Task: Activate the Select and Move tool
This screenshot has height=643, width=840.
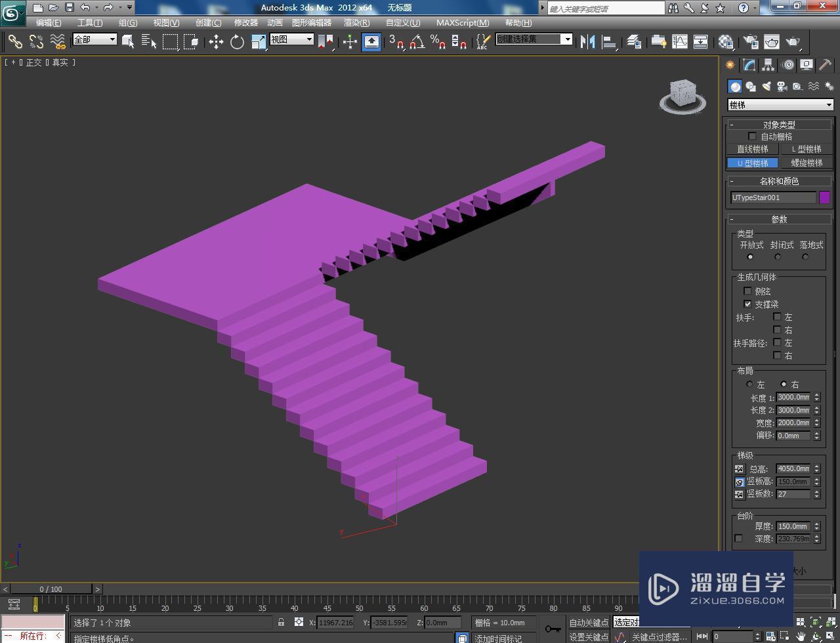Action: tap(216, 42)
